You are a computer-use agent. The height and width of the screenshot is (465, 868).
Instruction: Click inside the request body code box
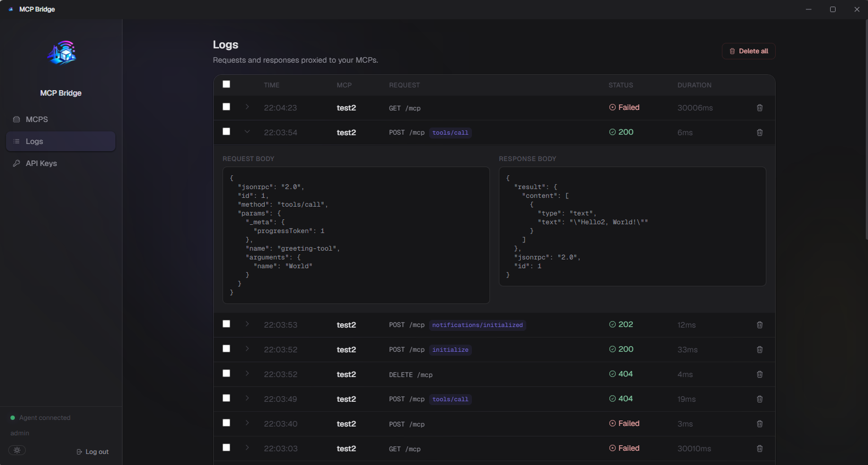click(356, 235)
